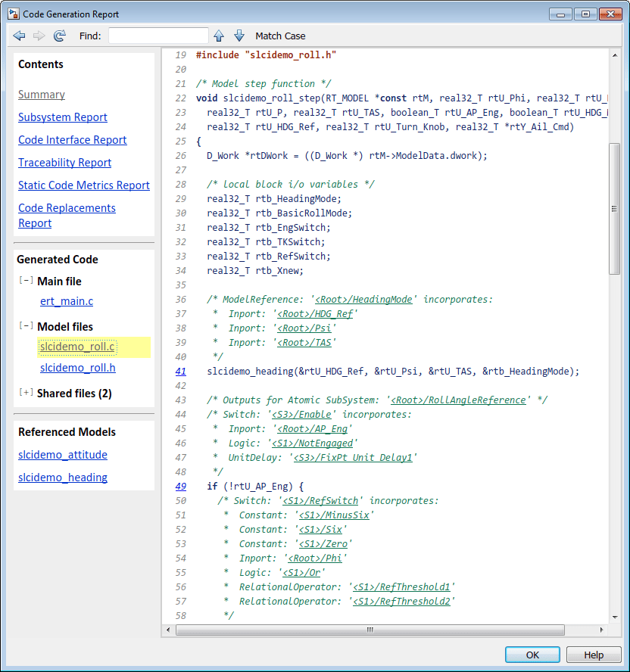
Task: Collapse the Model files section
Action: pyautogui.click(x=27, y=325)
